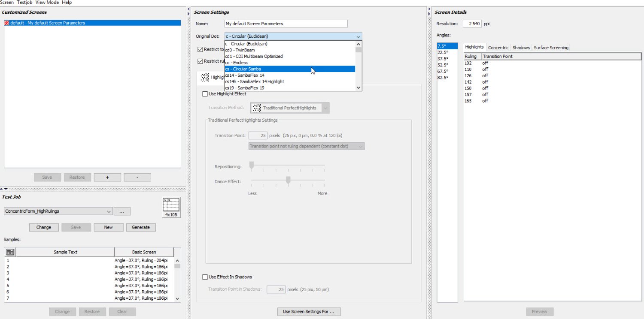Toggle the 'Restrict ru...' checkbox

click(x=200, y=61)
